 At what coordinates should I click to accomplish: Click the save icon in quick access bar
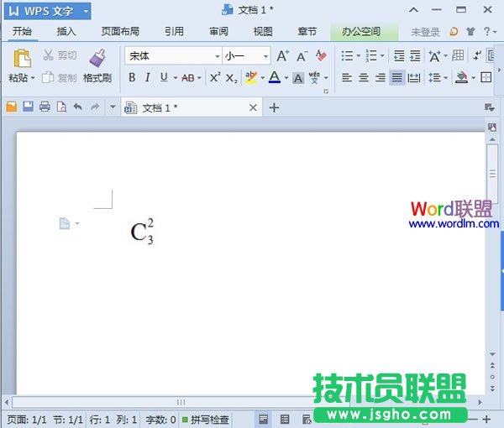tap(28, 107)
